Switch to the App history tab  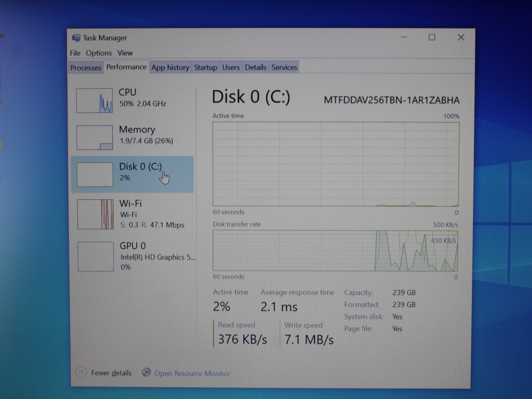(x=170, y=67)
